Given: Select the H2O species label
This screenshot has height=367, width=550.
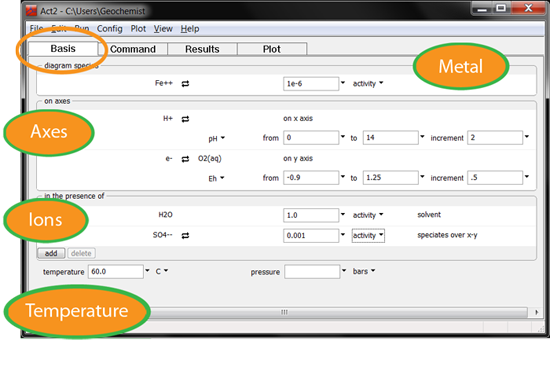Looking at the screenshot, I should point(165,215).
